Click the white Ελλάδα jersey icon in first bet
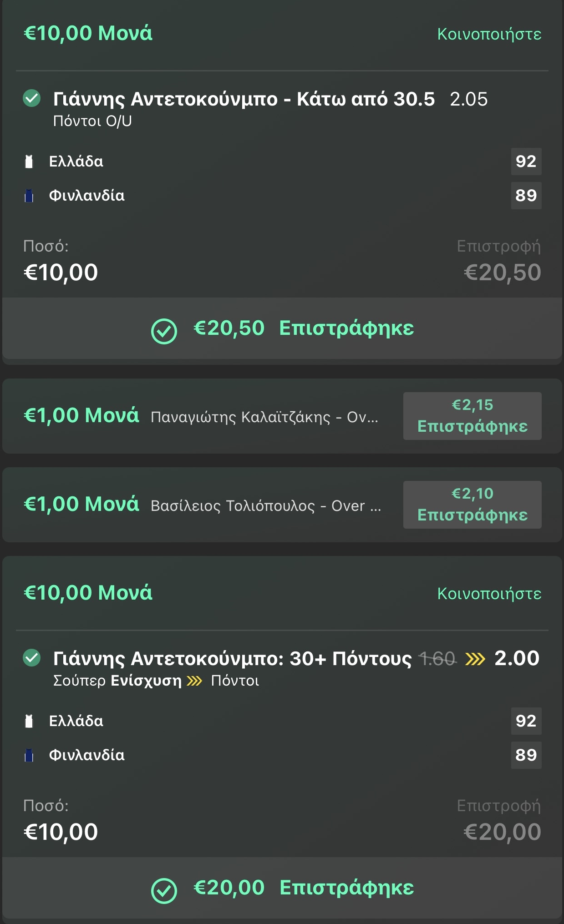564x924 pixels. (29, 162)
